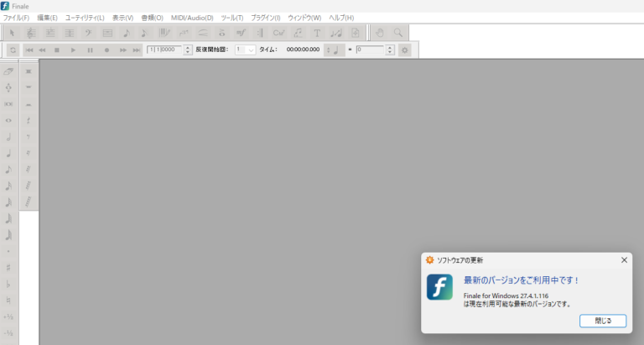
Task: Open the 反復開始回 repeat count dropdown
Action: point(246,50)
